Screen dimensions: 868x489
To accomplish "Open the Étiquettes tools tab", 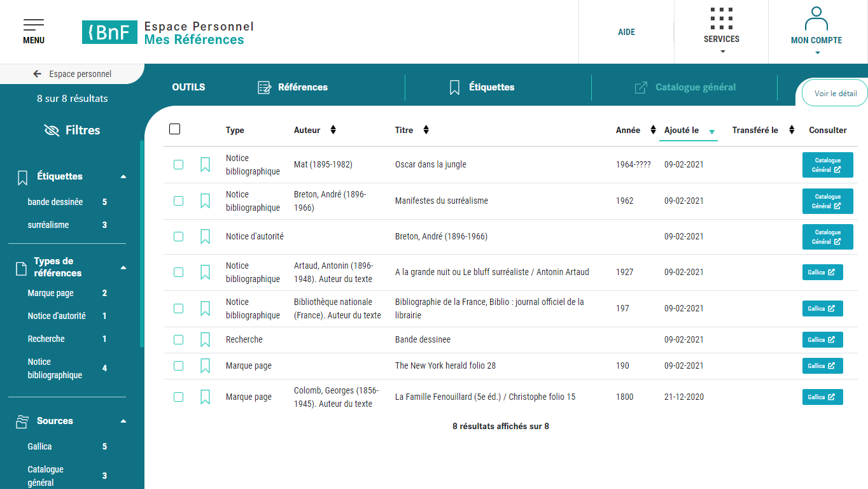I will [482, 87].
